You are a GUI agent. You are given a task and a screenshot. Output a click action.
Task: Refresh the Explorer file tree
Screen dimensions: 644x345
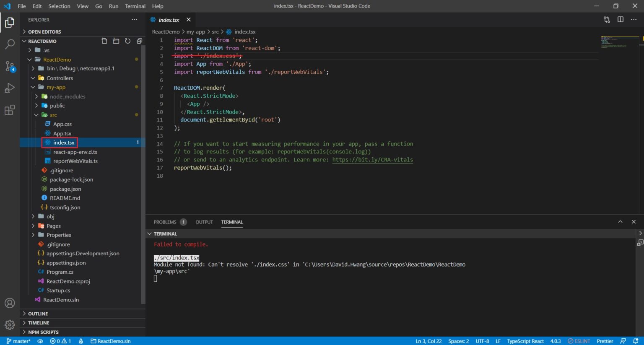coord(127,41)
